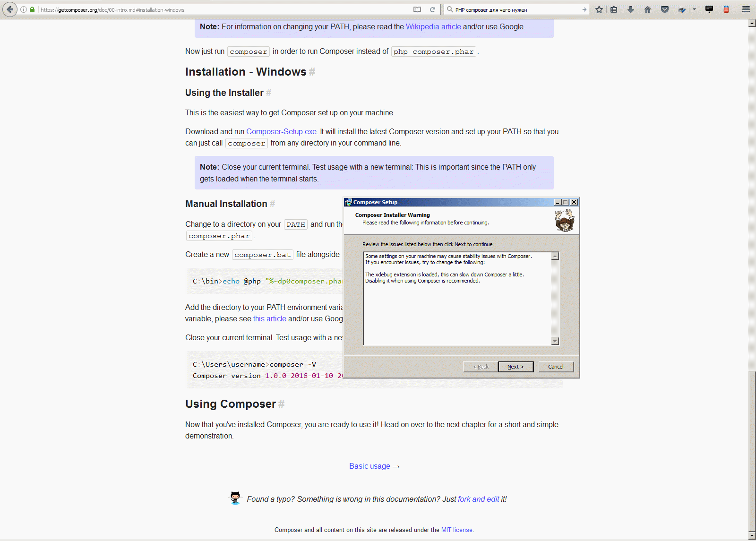The image size is (756, 541).
Task: Toggle Reader View in the address bar
Action: click(x=417, y=9)
